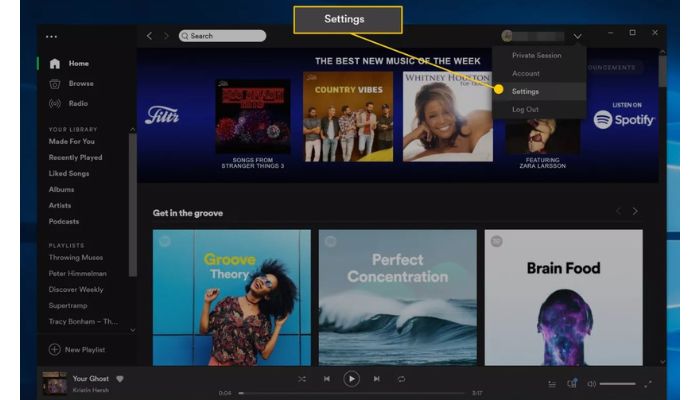The image size is (700, 400).
Task: Click the Home house icon
Action: coord(55,63)
